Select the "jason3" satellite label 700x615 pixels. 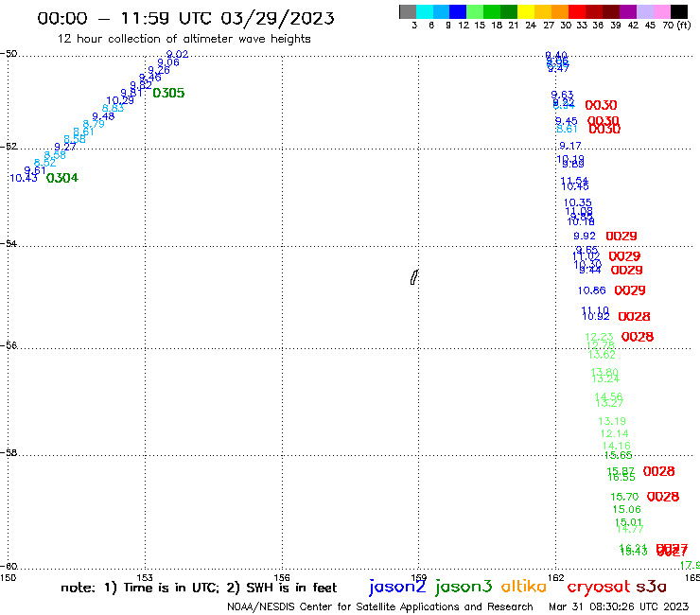coord(464,588)
